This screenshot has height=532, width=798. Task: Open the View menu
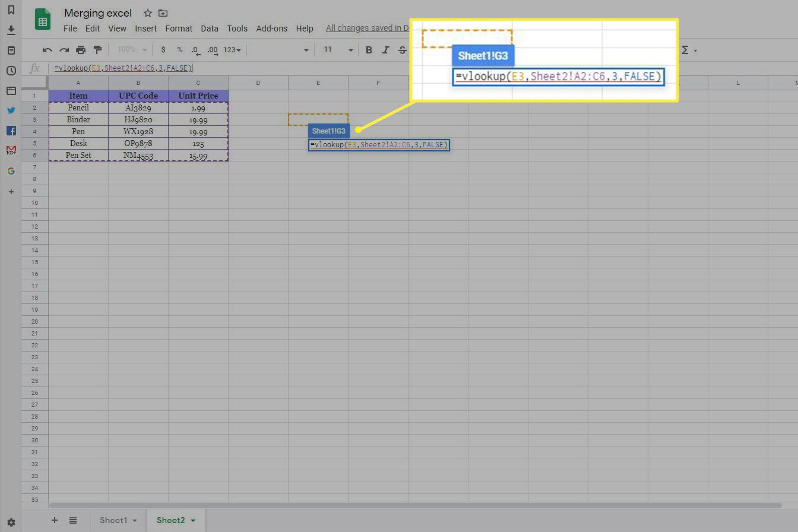117,28
